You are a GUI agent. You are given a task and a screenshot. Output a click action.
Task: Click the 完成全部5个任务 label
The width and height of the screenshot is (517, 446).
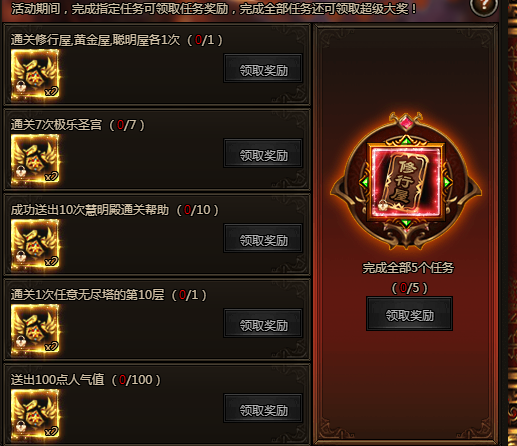(408, 268)
